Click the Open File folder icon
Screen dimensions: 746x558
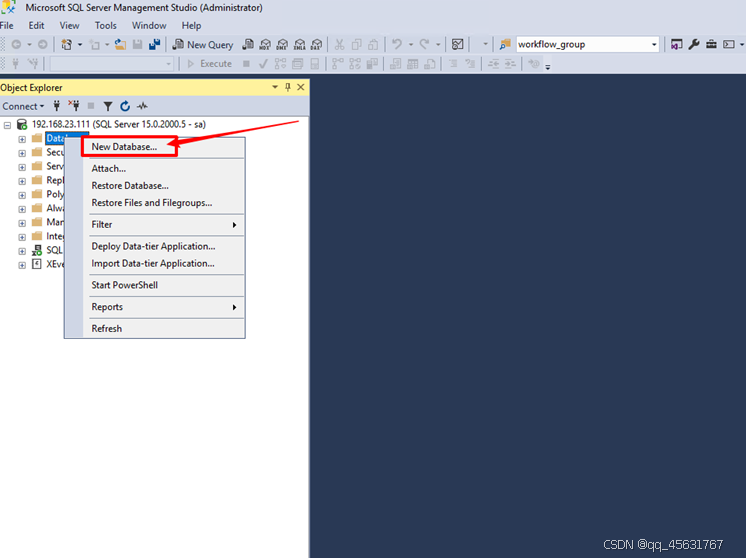[x=120, y=45]
